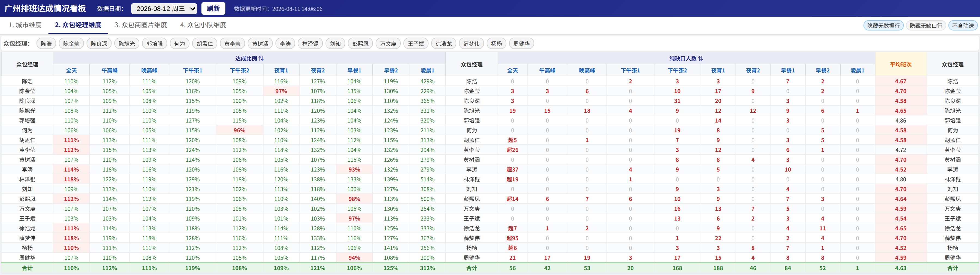
Task: Click the highlighted 96% cell in 何为 row
Action: pyautogui.click(x=239, y=130)
